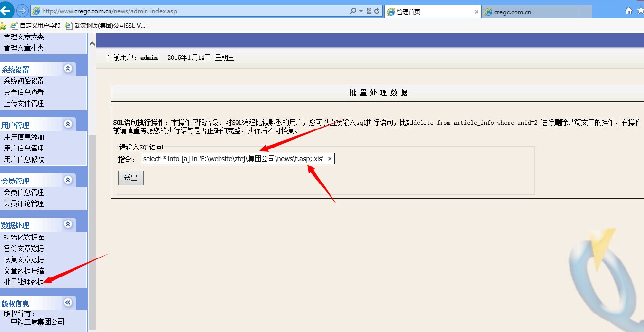Go back with the browser back arrow
The height and width of the screenshot is (332, 644).
(x=6, y=10)
